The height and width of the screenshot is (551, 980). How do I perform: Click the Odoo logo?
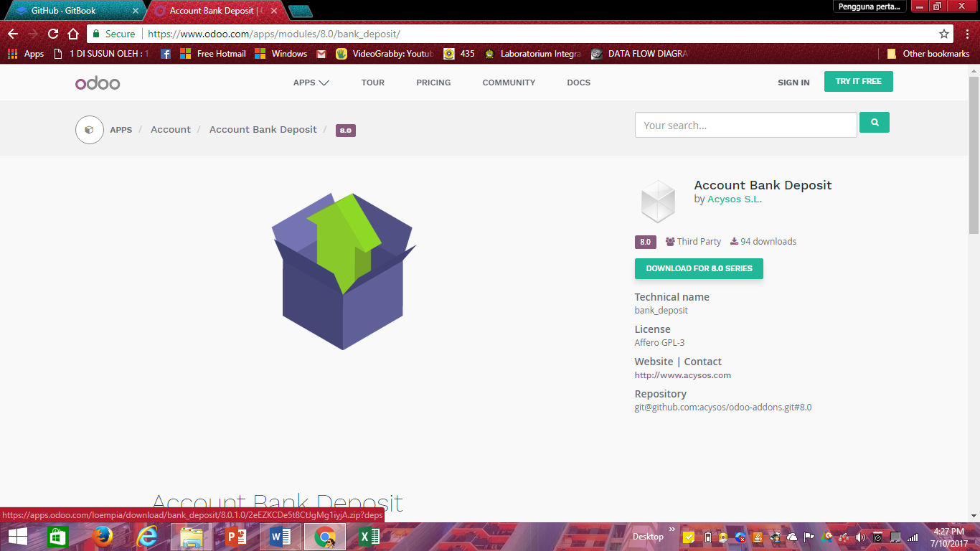(98, 83)
